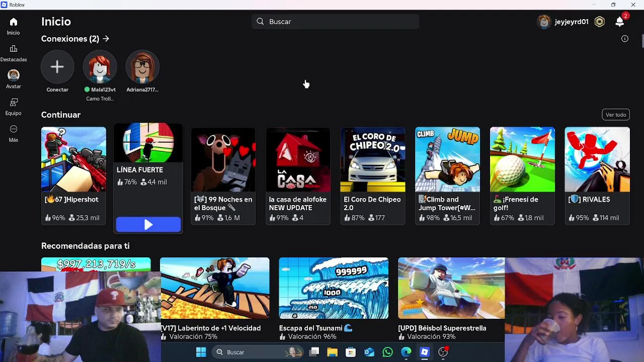Image resolution: width=644 pixels, height=362 pixels.
Task: Open El Coro De Chipeo 2.0 thumbnail
Action: coord(373,159)
